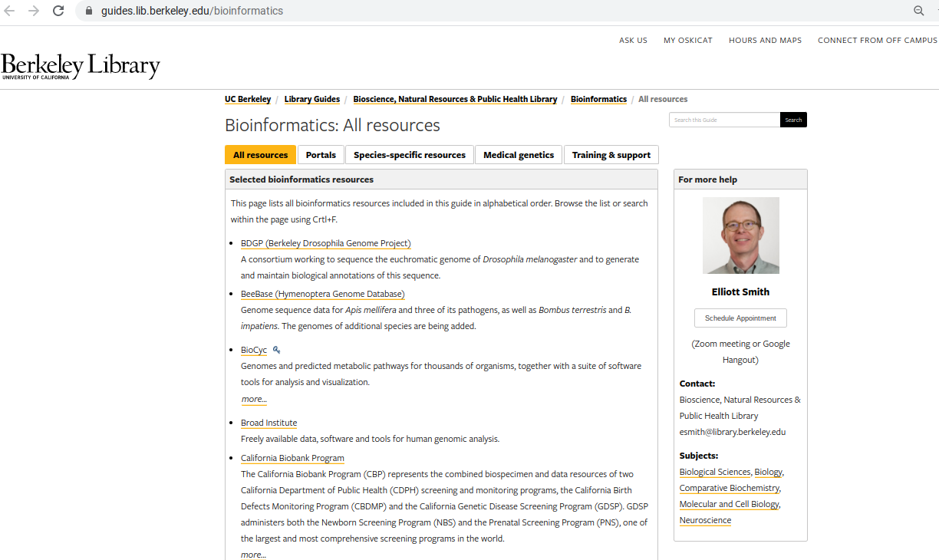Screen dimensions: 939x560
Task: Click the padlock site security icon
Action: click(88, 11)
